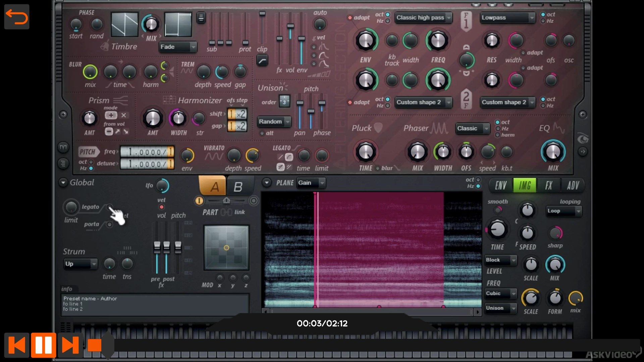The width and height of the screenshot is (644, 362).
Task: Click the round target icon beside the part slider
Action: (254, 201)
